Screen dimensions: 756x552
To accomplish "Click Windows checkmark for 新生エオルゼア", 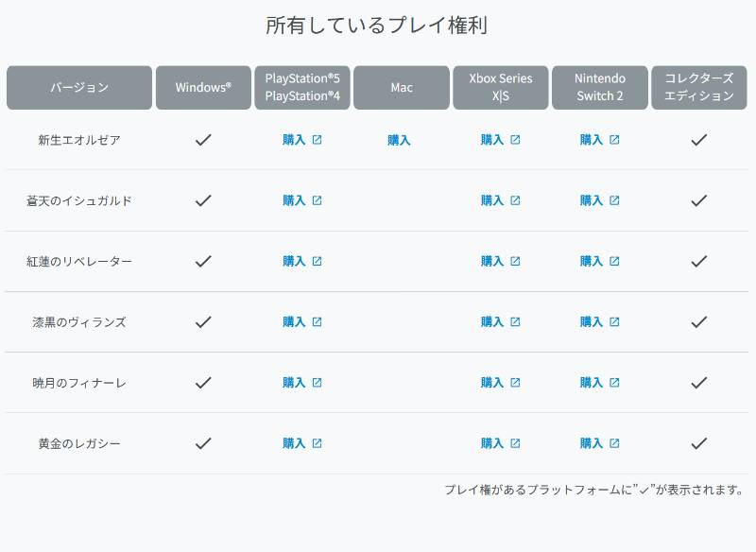I will click(203, 140).
